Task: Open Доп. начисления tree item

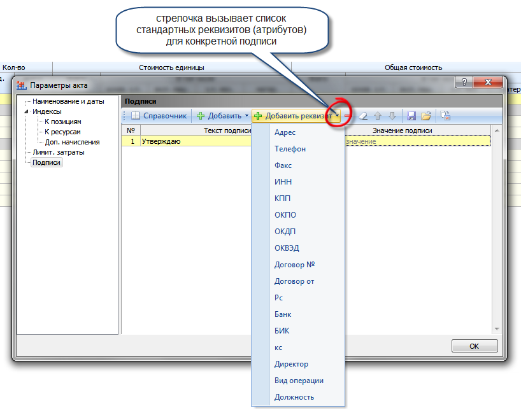Action: pyautogui.click(x=72, y=142)
